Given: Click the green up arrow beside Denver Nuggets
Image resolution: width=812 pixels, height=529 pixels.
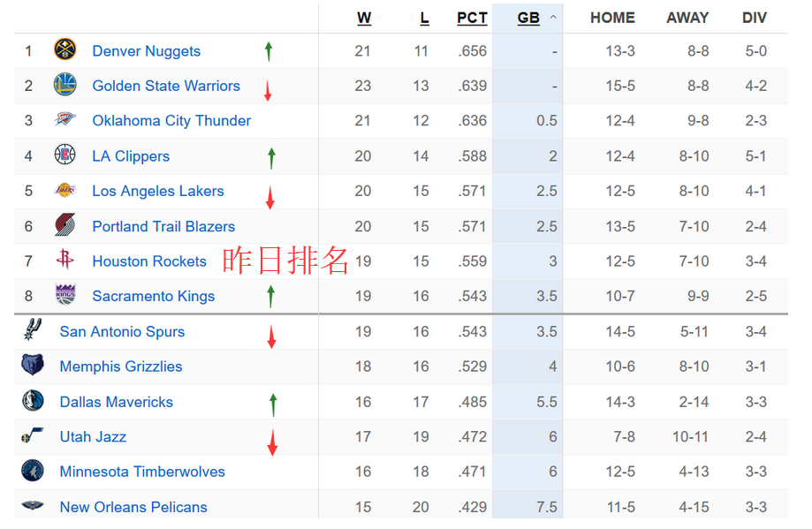Looking at the screenshot, I should click(268, 51).
